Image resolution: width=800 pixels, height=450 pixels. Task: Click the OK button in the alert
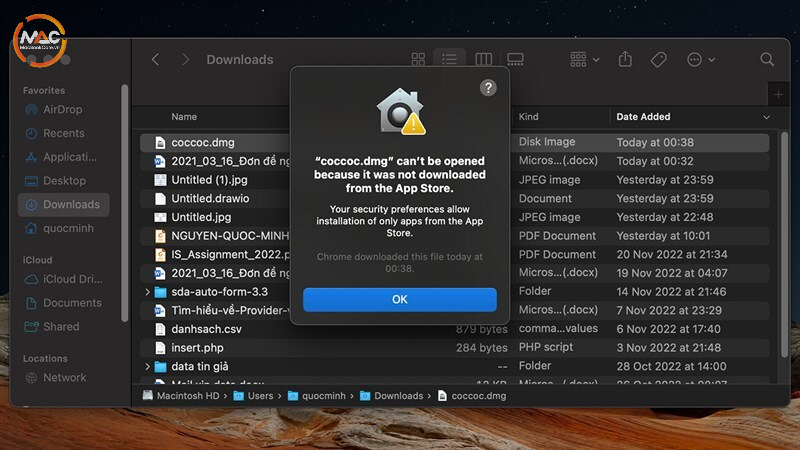point(399,299)
